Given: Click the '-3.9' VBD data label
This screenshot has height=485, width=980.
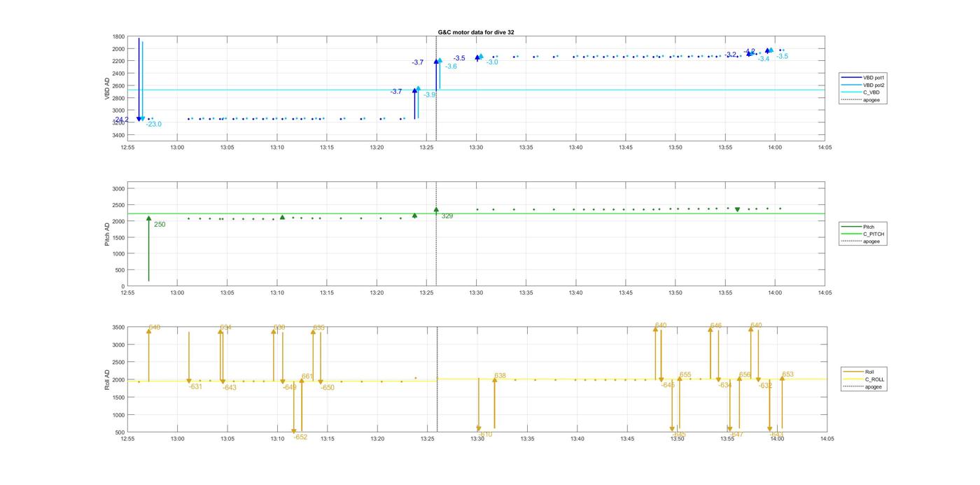Looking at the screenshot, I should tap(429, 94).
